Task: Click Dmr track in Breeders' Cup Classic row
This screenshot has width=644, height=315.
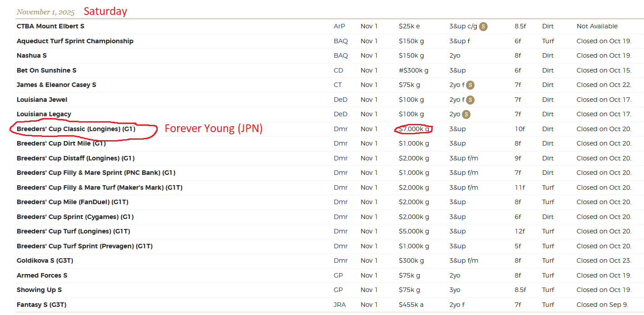Action: coord(341,129)
